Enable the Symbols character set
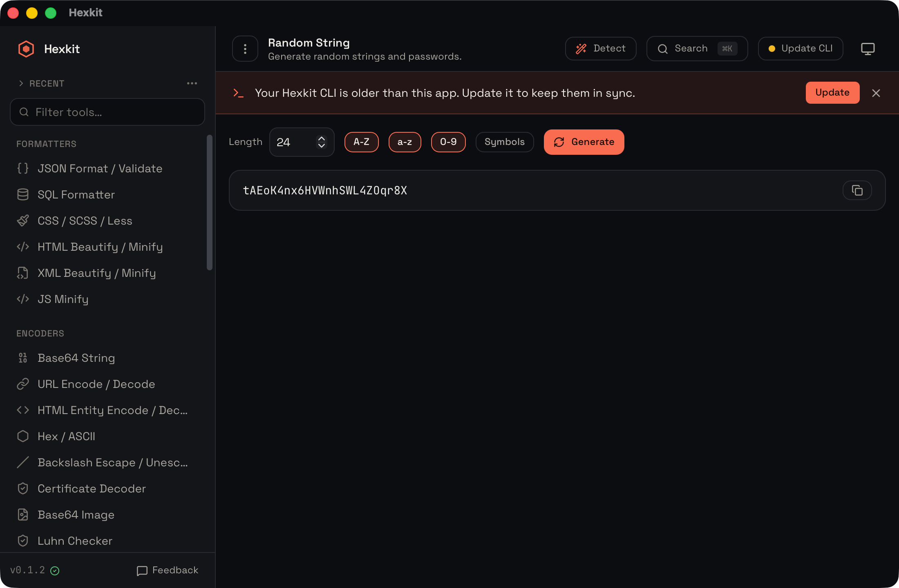 click(x=504, y=142)
